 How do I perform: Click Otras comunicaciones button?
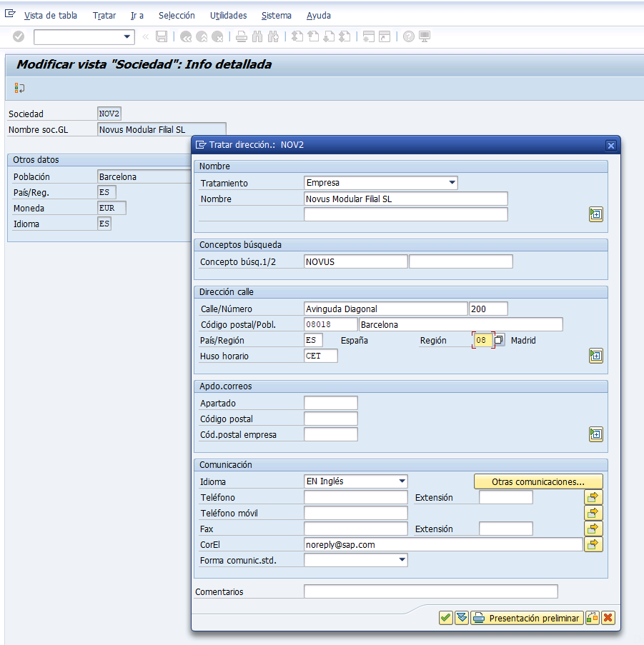click(538, 481)
